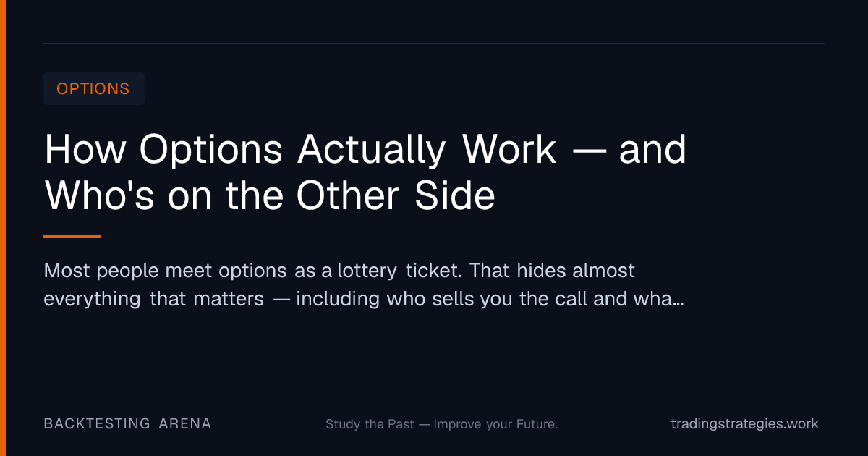868x456 pixels.
Task: Click the ARENA word in footer brand
Action: click(x=185, y=423)
